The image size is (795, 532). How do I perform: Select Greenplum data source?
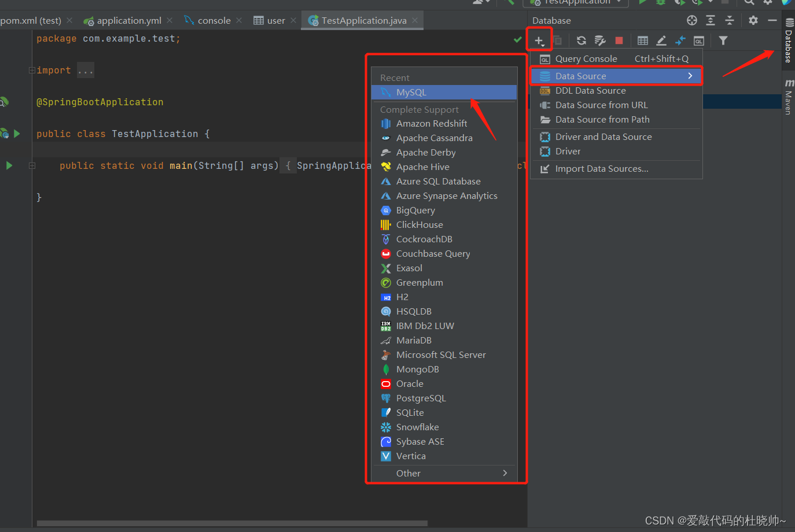click(444, 283)
